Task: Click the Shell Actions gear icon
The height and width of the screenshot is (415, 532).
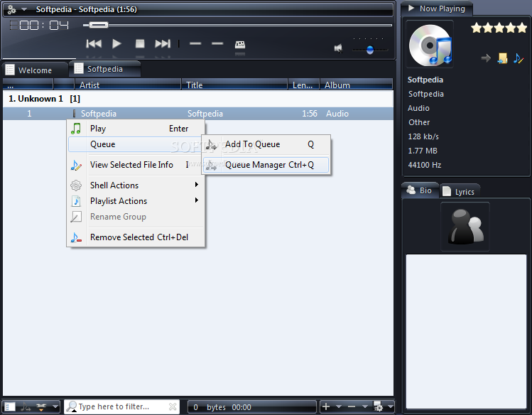Action: click(76, 185)
